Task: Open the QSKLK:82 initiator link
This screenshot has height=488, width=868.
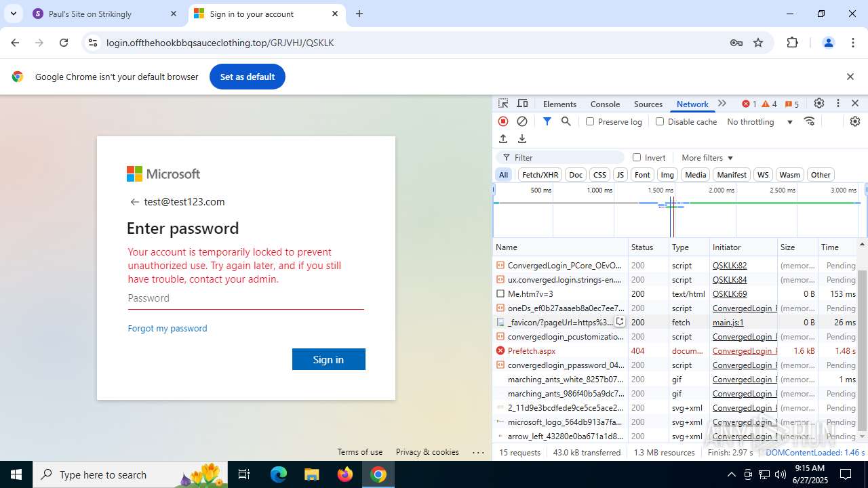Action: coord(730,266)
